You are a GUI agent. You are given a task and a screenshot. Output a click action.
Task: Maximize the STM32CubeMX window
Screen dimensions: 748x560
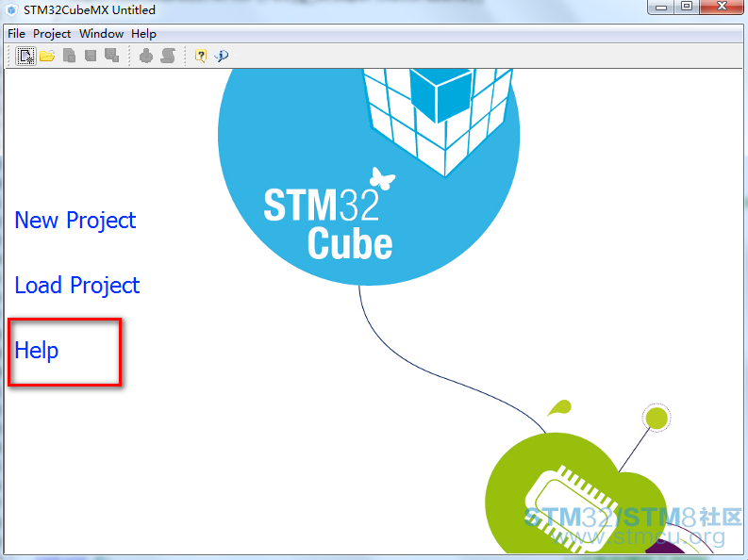tap(687, 8)
